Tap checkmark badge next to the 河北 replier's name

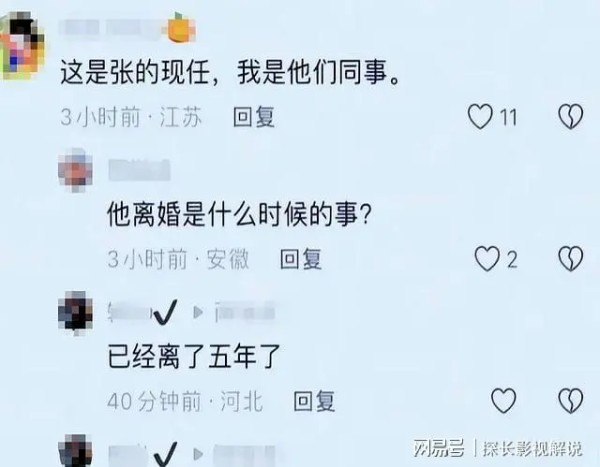pyautogui.click(x=166, y=312)
